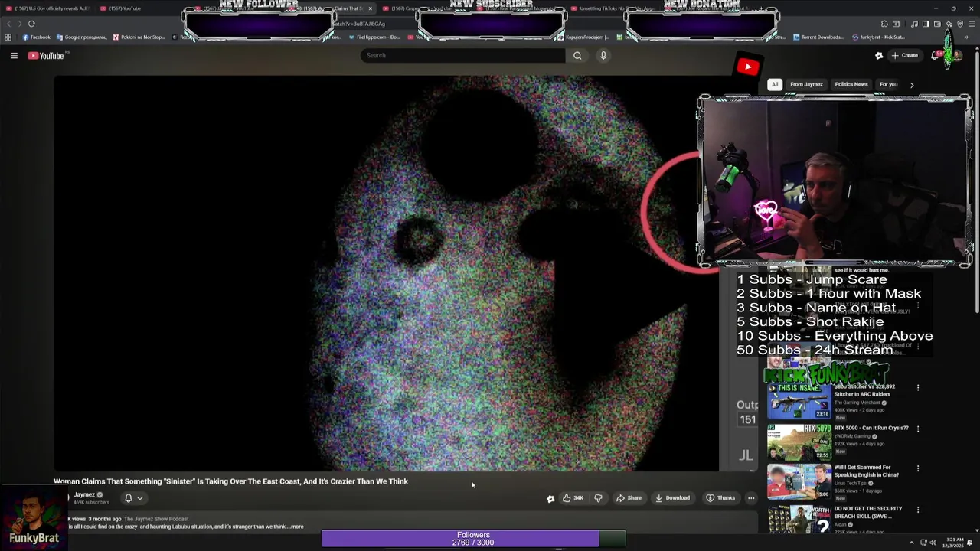Open RTX 5090 Can It Run Crysis thumbnail
Screen dimensions: 980x551
coord(799,442)
